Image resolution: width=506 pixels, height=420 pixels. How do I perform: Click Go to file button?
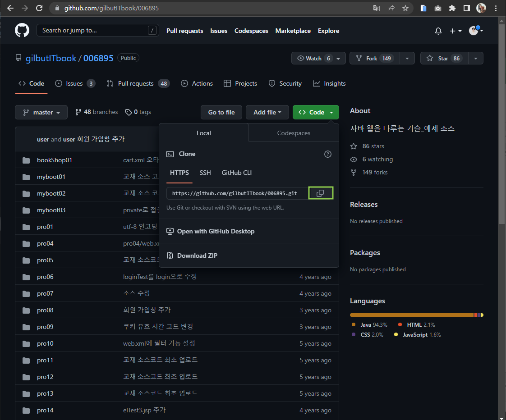[221, 112]
